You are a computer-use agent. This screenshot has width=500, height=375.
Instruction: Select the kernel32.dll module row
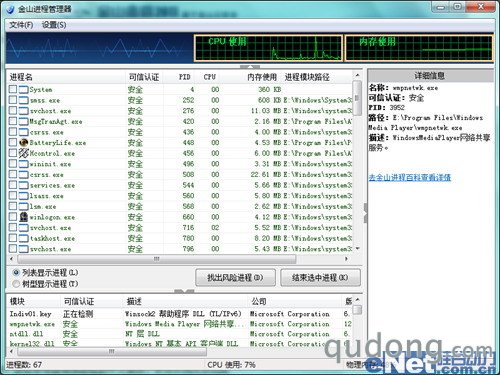click(x=180, y=343)
